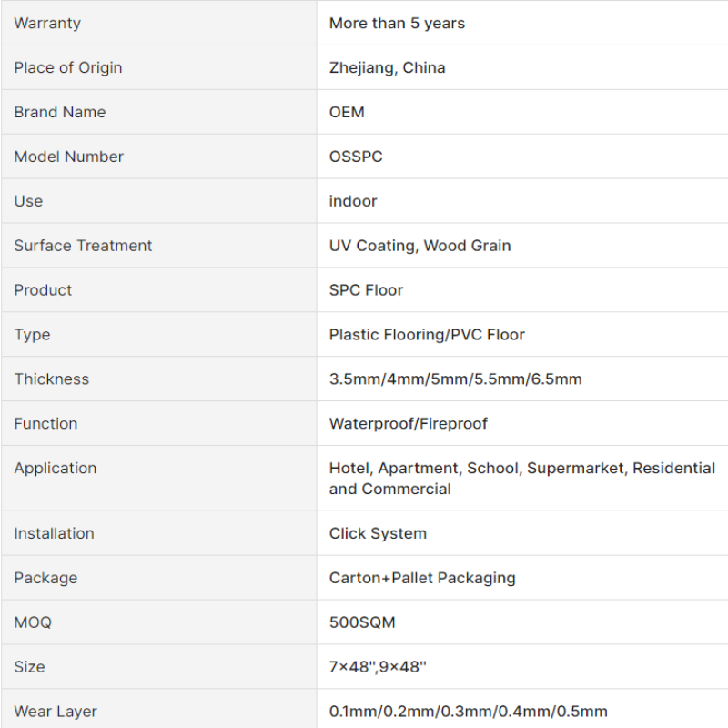The width and height of the screenshot is (728, 728).
Task: Click the 'SPC Floor' product value
Action: click(x=367, y=290)
